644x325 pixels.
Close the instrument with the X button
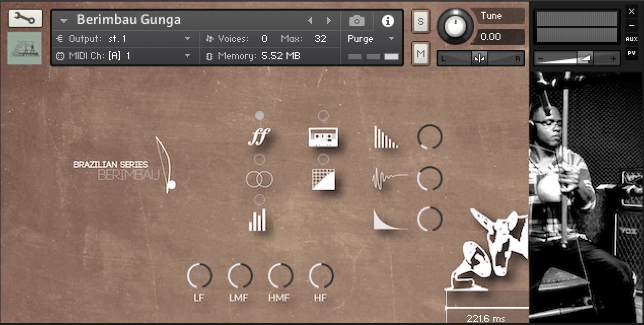[631, 11]
